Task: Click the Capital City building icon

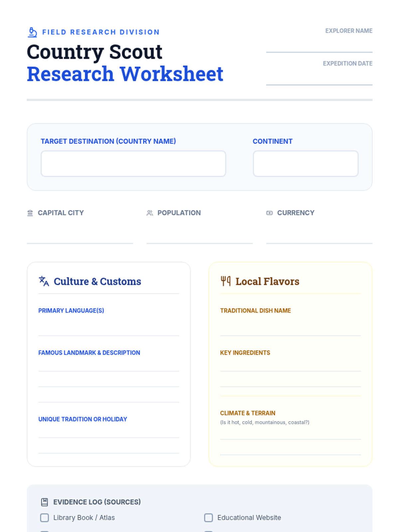Action: [x=30, y=213]
